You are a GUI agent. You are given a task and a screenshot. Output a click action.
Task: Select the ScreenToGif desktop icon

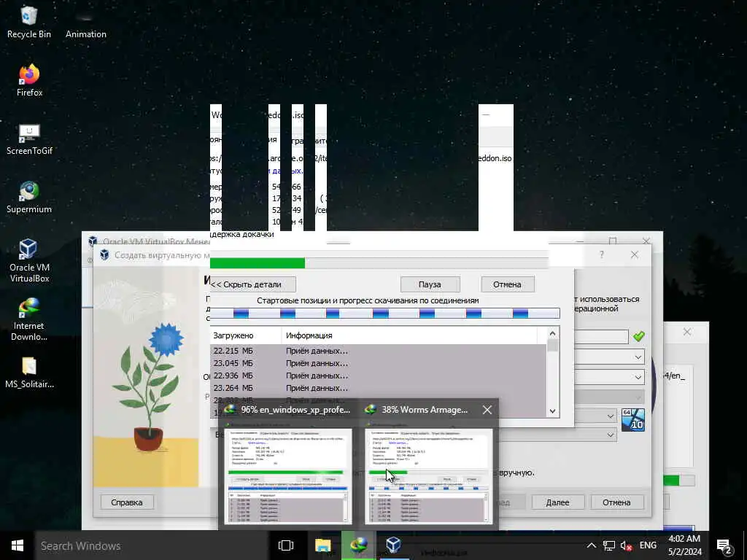pyautogui.click(x=29, y=139)
